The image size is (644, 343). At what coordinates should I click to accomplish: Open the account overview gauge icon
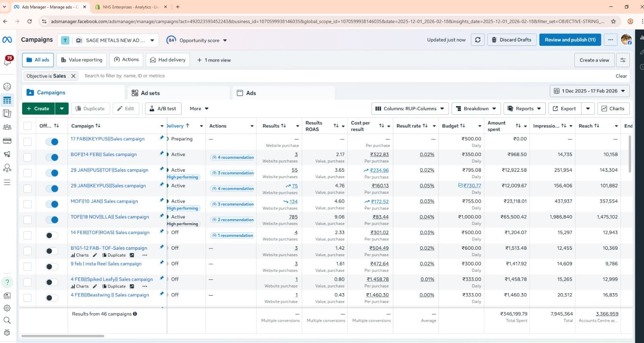(x=7, y=86)
